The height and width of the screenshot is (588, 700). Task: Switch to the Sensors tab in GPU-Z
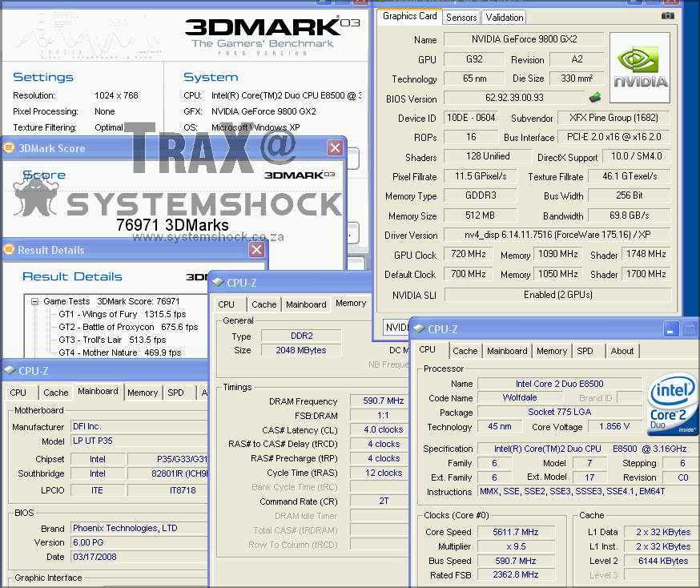coord(461,18)
